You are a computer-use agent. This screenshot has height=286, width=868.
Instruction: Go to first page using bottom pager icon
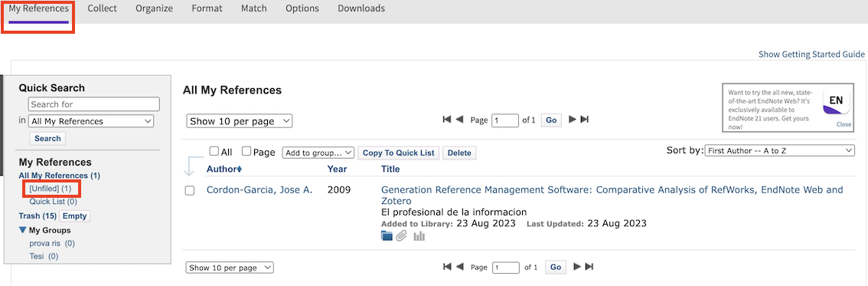(447, 267)
